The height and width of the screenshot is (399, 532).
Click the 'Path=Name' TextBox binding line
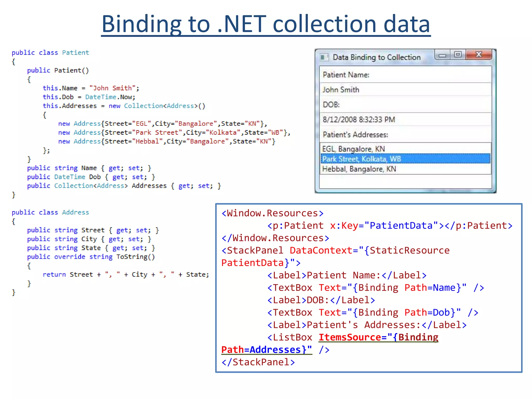tap(376, 288)
